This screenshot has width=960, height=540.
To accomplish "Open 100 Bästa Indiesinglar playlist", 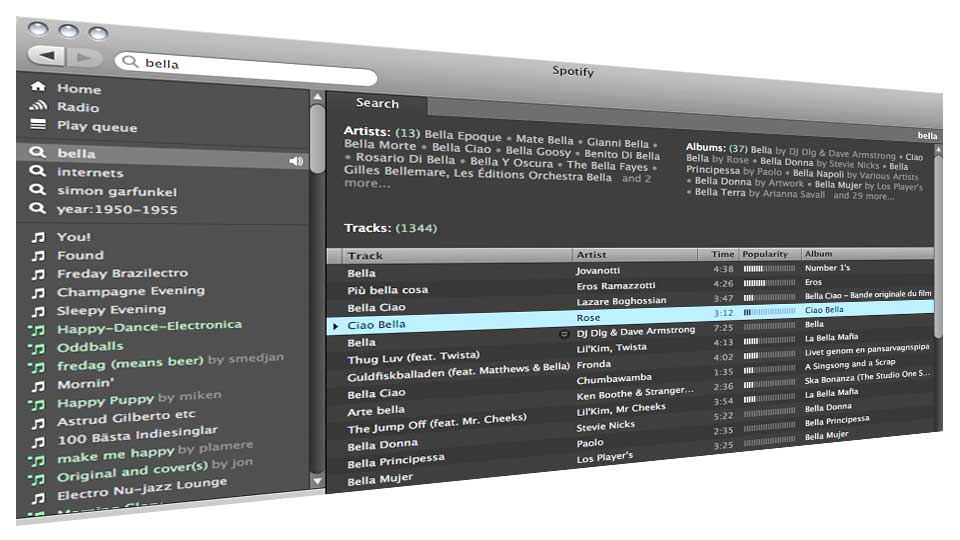I will tap(137, 435).
